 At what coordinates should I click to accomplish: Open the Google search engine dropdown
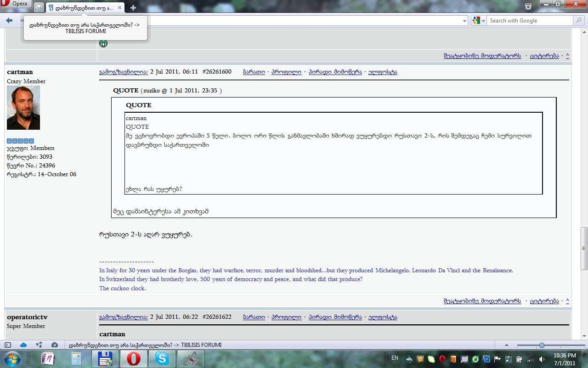tap(479, 21)
